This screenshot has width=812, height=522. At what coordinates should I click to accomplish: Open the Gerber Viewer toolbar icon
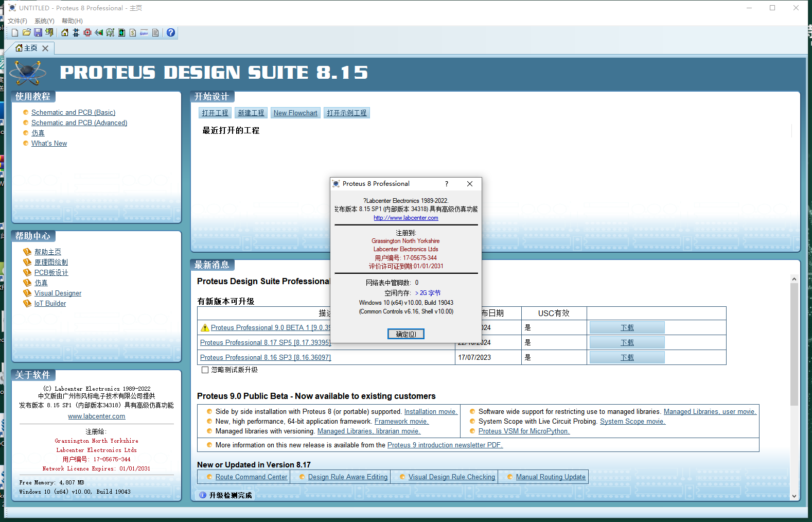point(110,32)
